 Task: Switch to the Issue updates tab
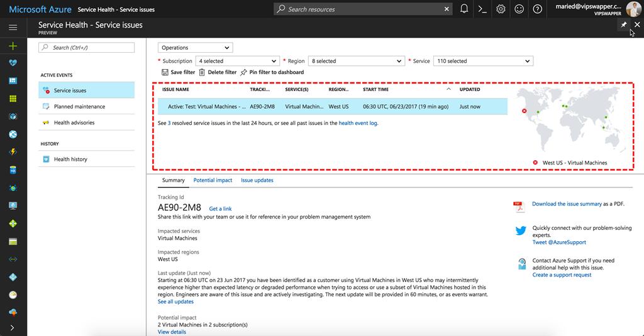tap(257, 180)
